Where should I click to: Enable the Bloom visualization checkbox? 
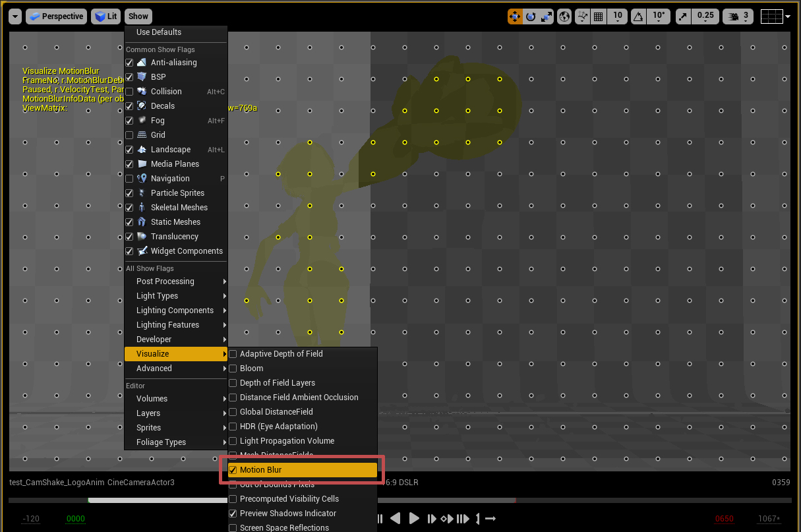[233, 369]
